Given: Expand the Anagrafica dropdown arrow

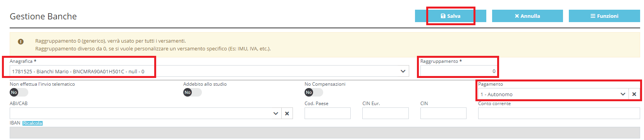Looking at the screenshot, I should click(x=403, y=71).
